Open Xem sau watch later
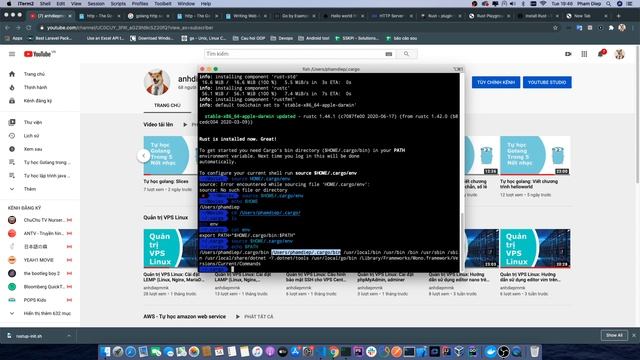Viewport: 640px width, 360px height. (33, 149)
